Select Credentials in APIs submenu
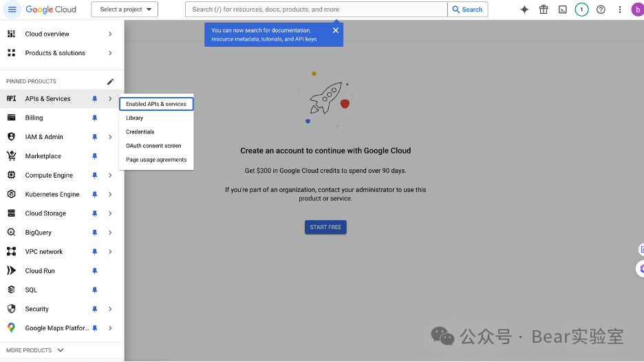 click(156, 132)
